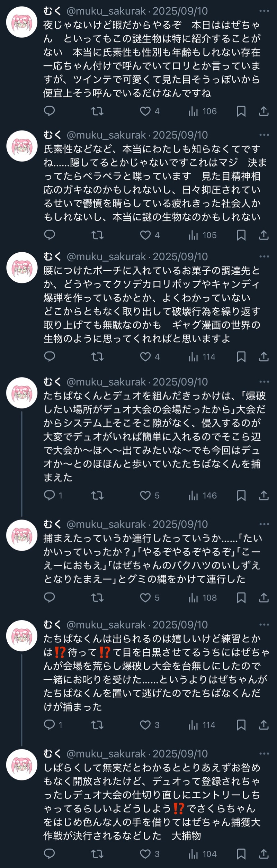Image resolution: width=277 pixels, height=868 pixels.
Task: Like the tweet starting with 捕まえたっていうか
Action: 145,598
